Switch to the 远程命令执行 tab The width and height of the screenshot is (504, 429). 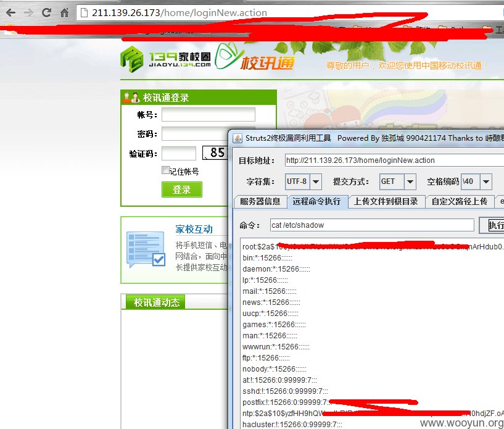[317, 202]
